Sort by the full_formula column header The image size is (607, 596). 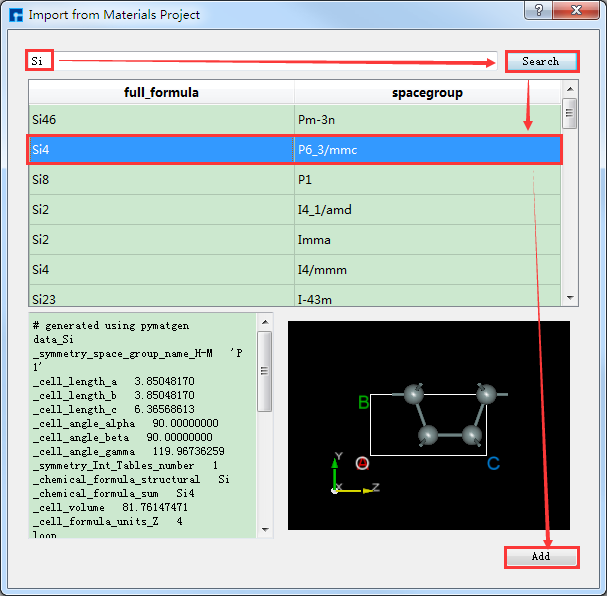pos(161,93)
